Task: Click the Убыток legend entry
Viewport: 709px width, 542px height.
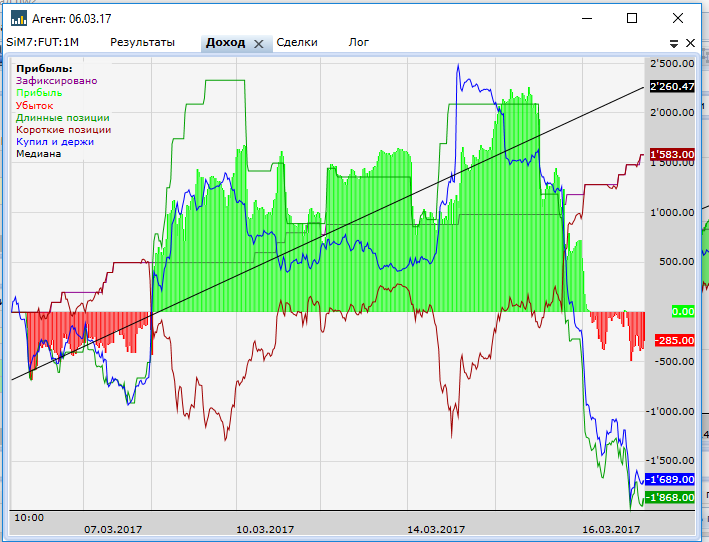Action: [x=34, y=105]
